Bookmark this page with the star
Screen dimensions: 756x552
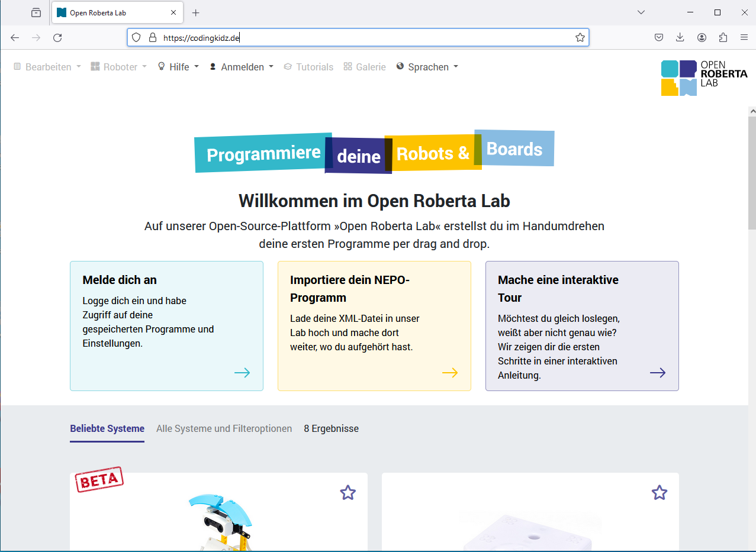[580, 37]
